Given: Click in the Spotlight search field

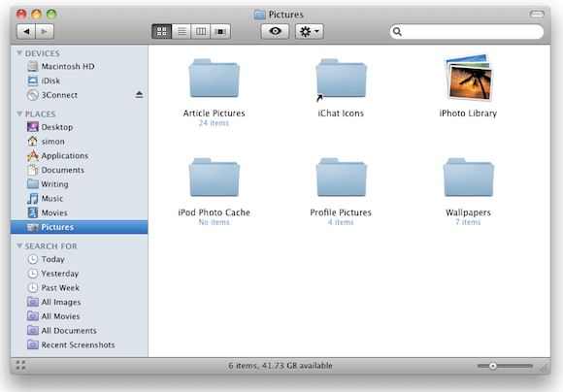Looking at the screenshot, I should pyautogui.click(x=467, y=32).
